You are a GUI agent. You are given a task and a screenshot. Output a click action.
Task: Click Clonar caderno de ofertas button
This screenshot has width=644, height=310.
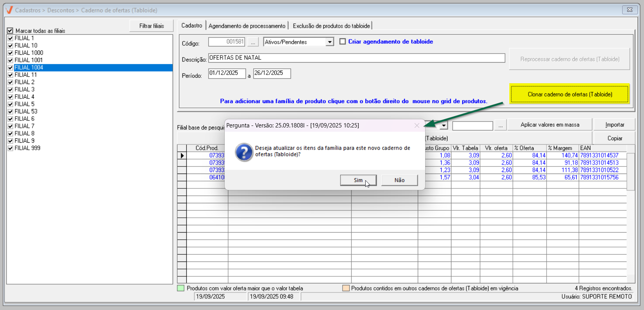(x=570, y=94)
